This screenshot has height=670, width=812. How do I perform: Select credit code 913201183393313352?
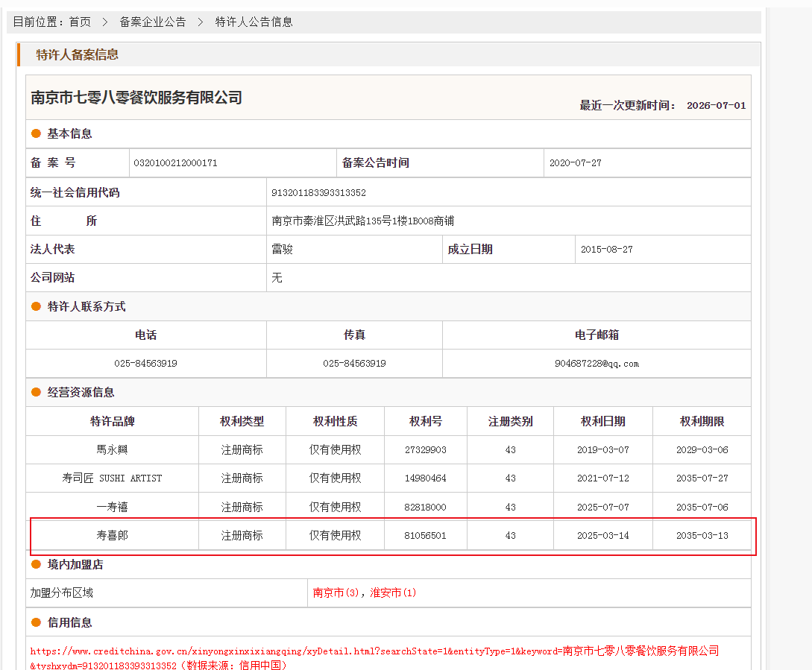318,192
